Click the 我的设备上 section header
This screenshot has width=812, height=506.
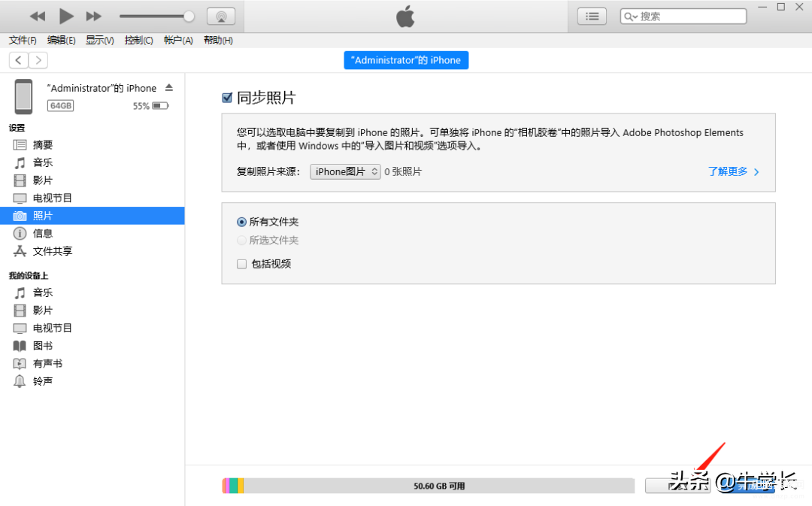[28, 275]
